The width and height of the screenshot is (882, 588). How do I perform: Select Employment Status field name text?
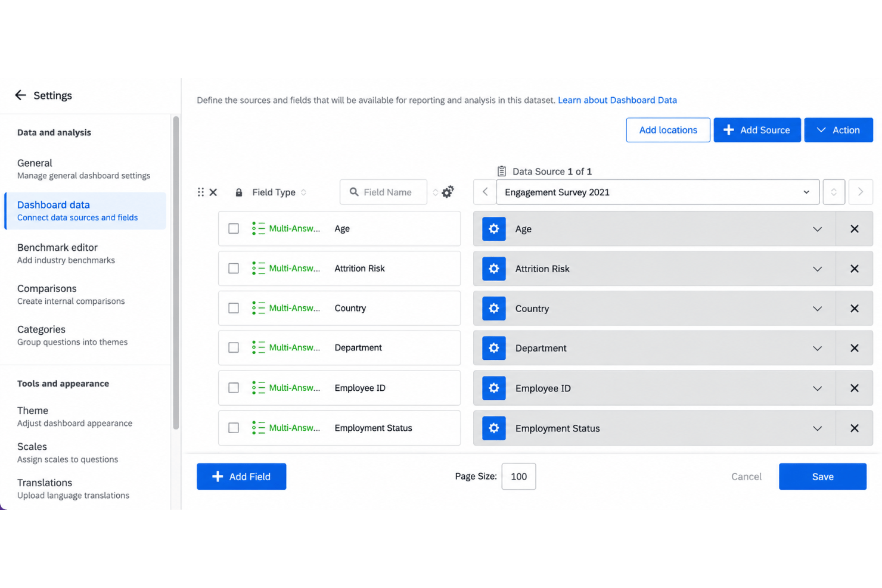point(373,428)
